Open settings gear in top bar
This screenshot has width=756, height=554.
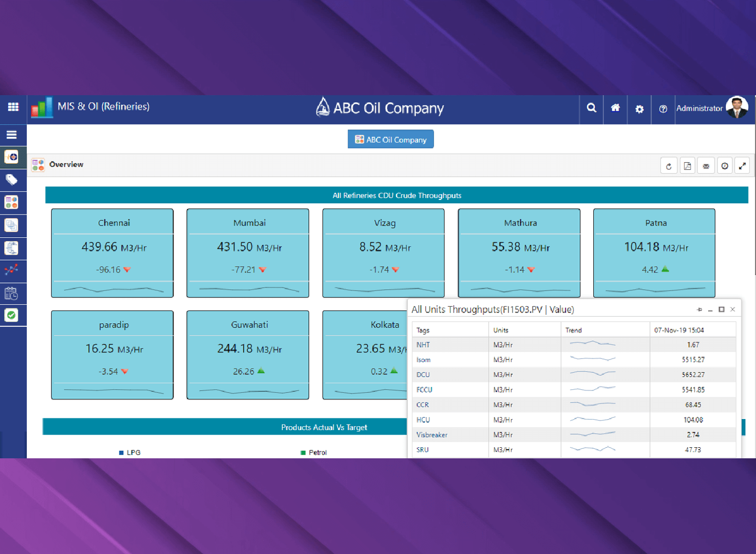[640, 109]
